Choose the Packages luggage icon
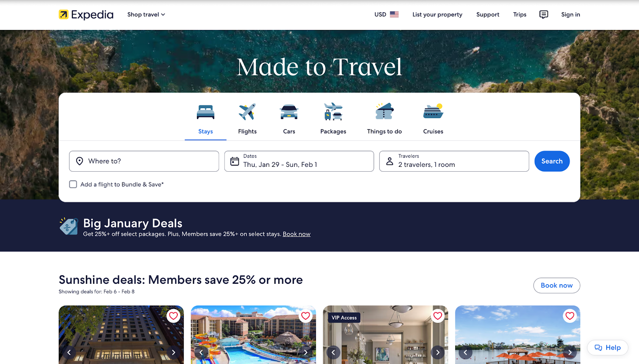The height and width of the screenshot is (364, 639). click(333, 112)
